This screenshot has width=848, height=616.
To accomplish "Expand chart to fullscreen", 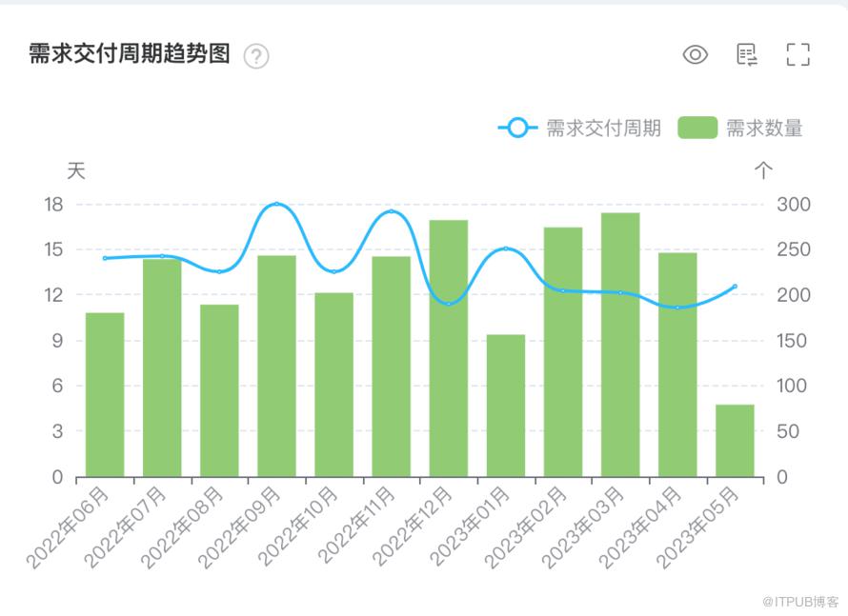I will [798, 54].
